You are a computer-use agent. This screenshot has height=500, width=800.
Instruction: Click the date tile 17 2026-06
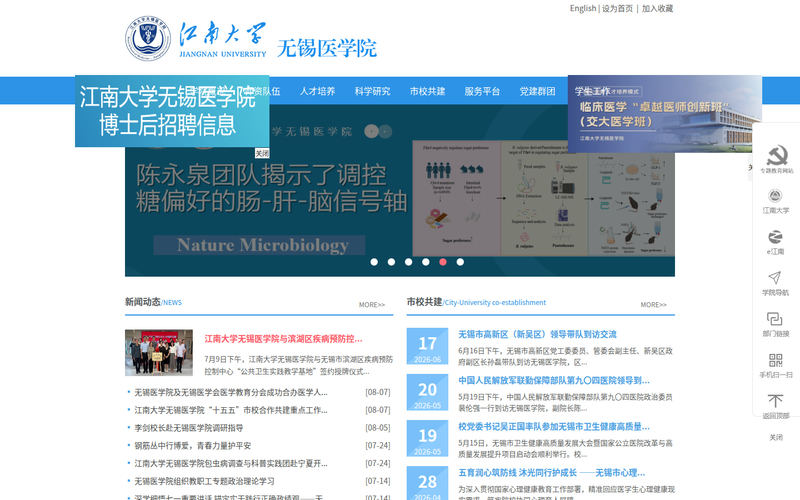pyautogui.click(x=427, y=346)
